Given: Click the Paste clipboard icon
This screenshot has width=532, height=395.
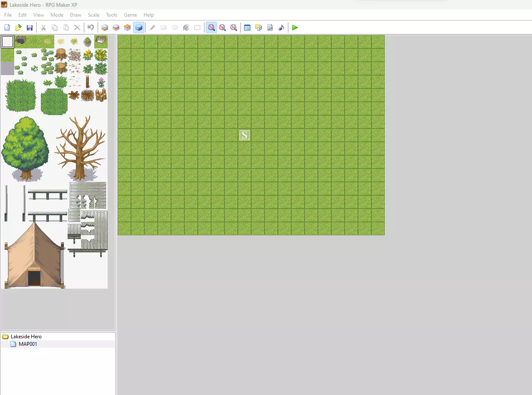Looking at the screenshot, I should (66, 28).
